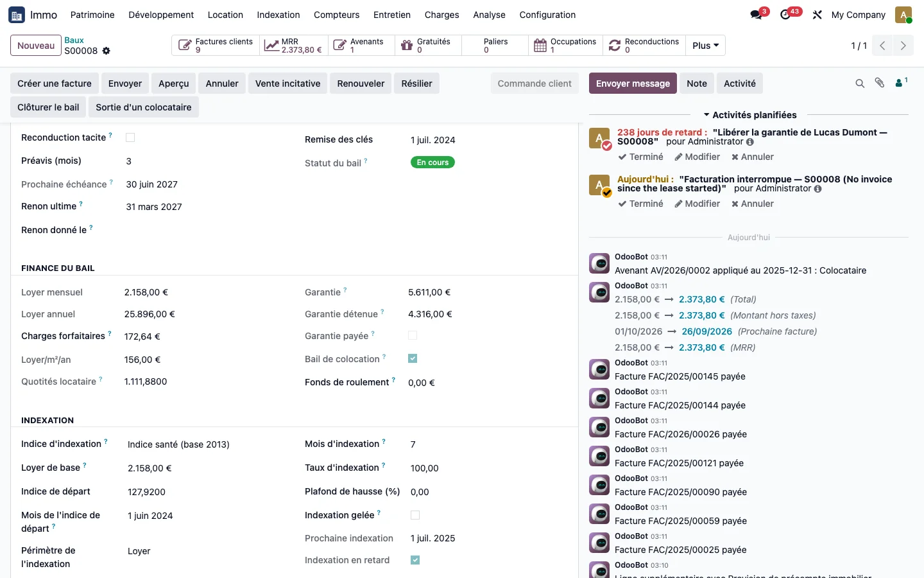Toggle the Garantie payée checkbox
This screenshot has width=924, height=578.
pos(413,335)
